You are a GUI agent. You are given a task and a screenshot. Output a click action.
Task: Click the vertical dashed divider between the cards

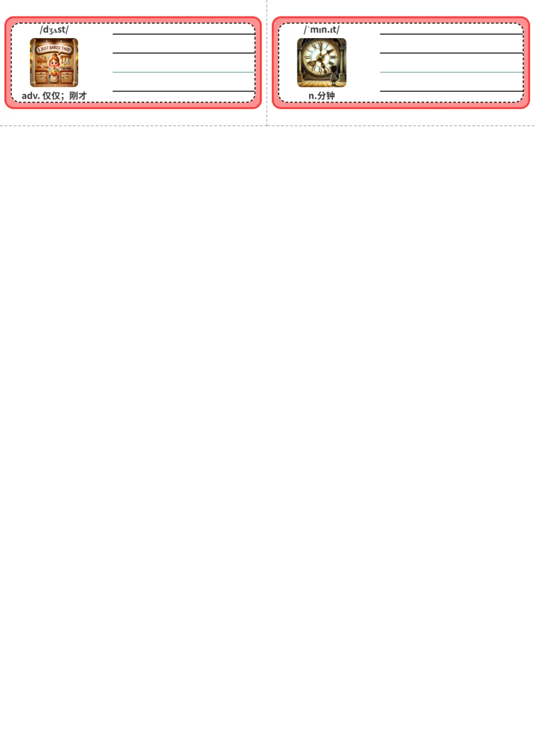(267, 62)
